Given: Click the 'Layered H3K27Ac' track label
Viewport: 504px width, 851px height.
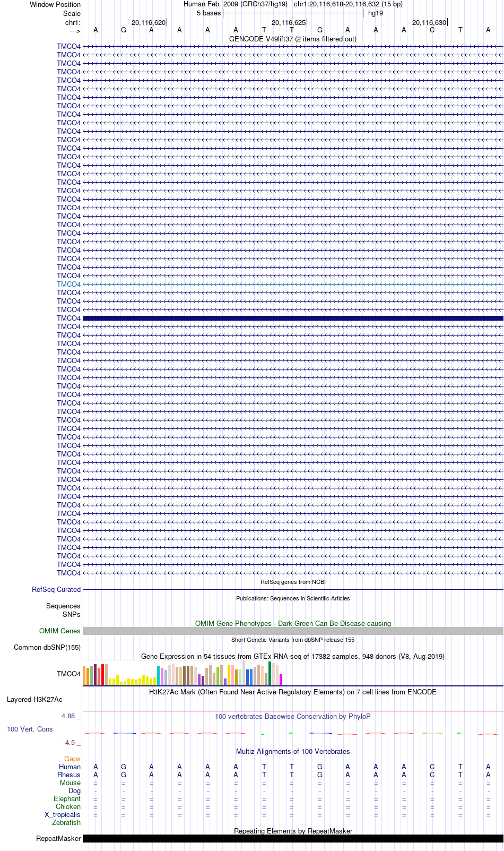Looking at the screenshot, I should (34, 700).
